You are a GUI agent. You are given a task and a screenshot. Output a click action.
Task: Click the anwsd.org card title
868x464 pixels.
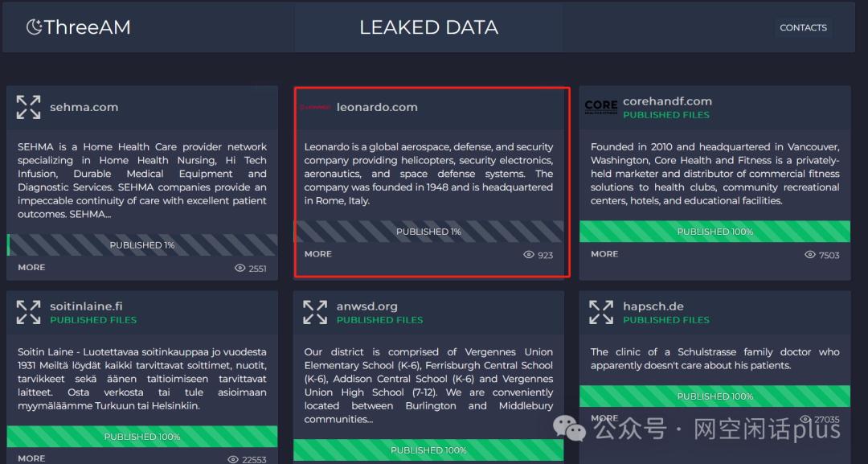coord(367,306)
